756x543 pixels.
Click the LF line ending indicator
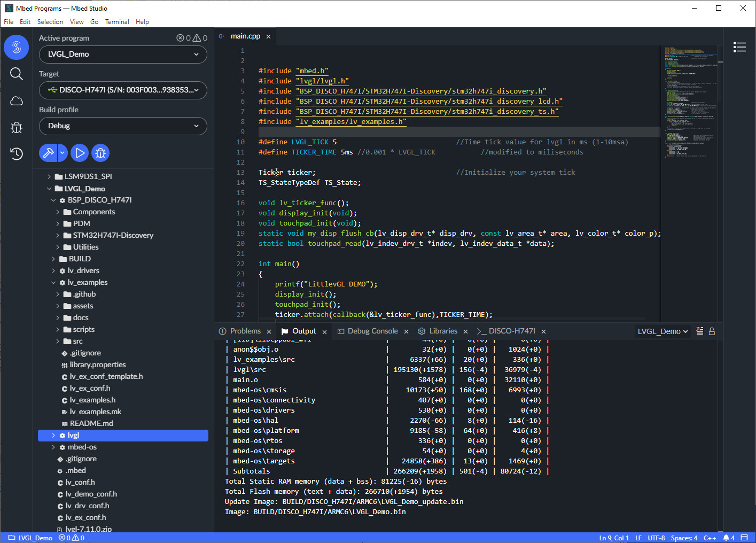638,538
